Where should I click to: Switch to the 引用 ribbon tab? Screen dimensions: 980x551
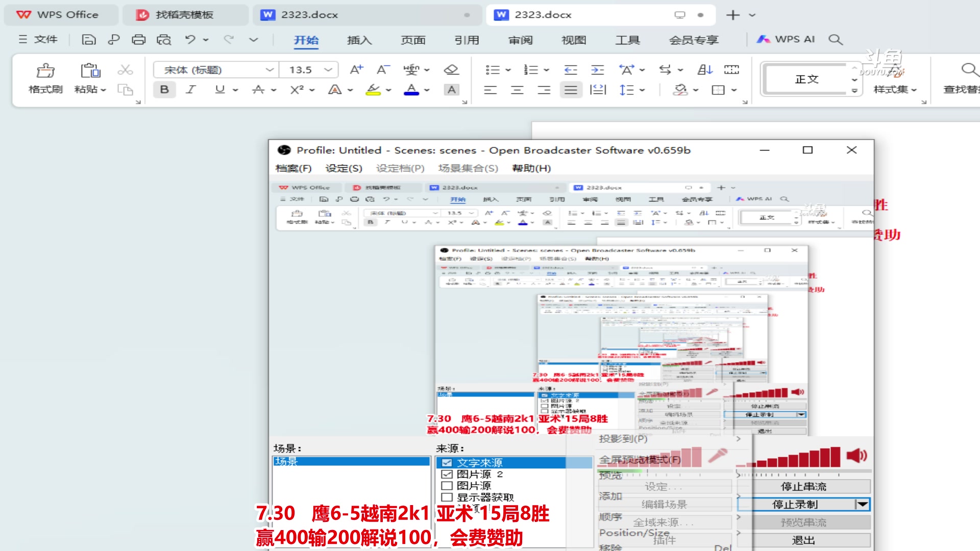click(x=467, y=40)
